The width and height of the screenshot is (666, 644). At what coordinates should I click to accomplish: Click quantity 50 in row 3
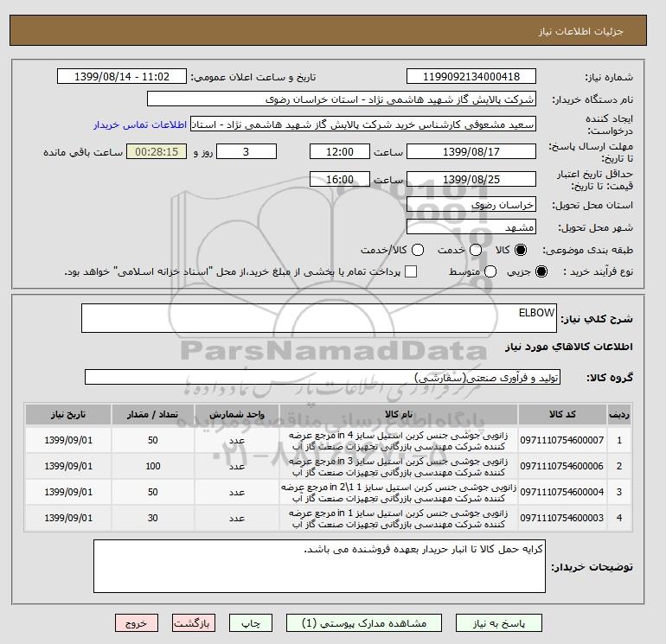[153, 492]
